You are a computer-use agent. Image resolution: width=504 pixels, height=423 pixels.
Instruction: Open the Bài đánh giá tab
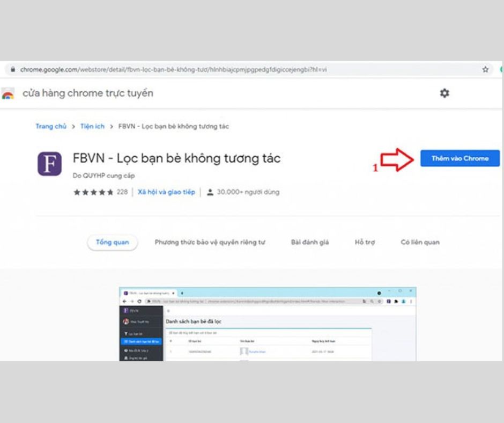click(x=310, y=242)
